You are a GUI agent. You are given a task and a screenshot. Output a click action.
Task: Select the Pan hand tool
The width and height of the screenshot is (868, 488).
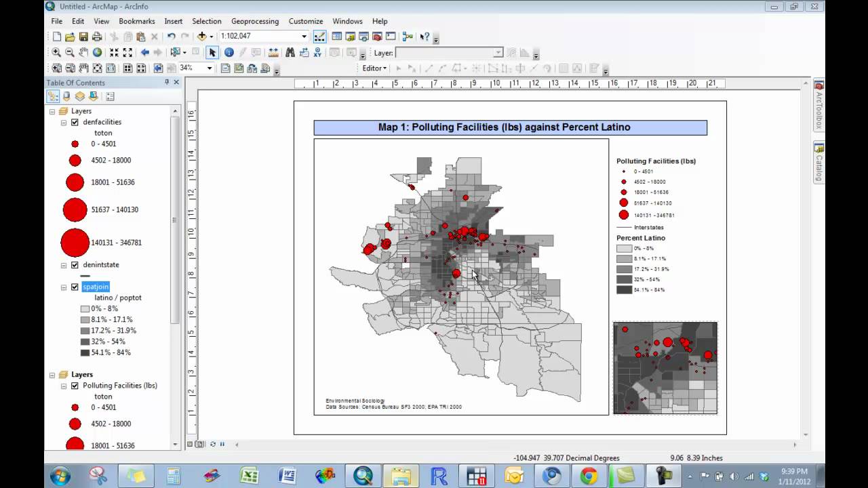[x=83, y=52]
